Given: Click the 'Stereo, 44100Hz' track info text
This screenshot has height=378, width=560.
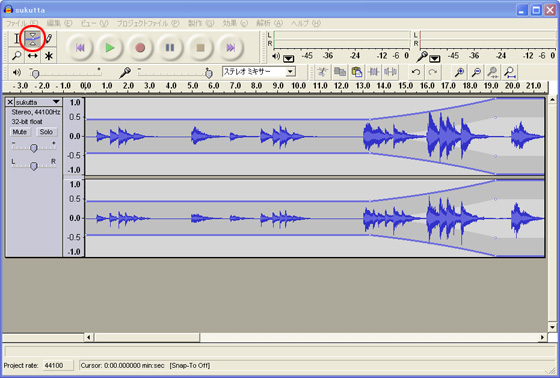Looking at the screenshot, I should [36, 112].
